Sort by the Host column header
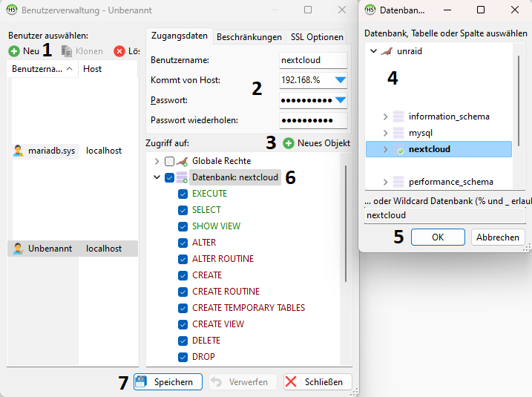Image resolution: width=532 pixels, height=397 pixels. (108, 69)
